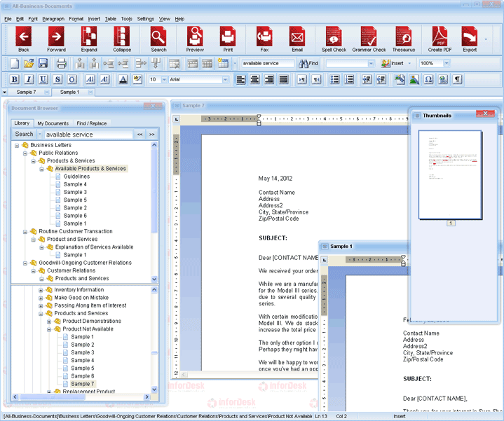Click the toolbar find text field
Screen dimensions: 504x421
pos(268,64)
